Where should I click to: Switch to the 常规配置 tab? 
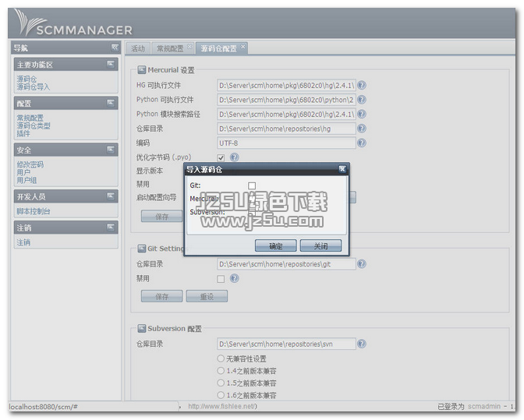coord(170,49)
